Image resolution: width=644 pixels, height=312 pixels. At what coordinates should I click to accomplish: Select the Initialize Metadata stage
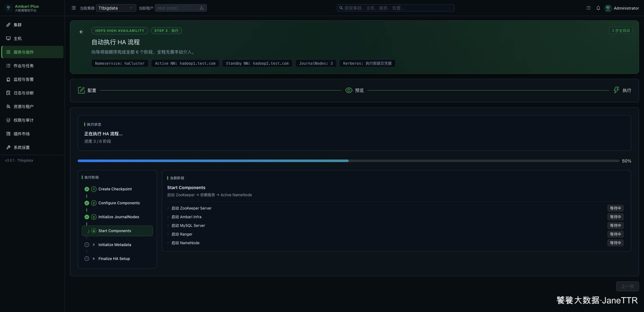(117, 245)
